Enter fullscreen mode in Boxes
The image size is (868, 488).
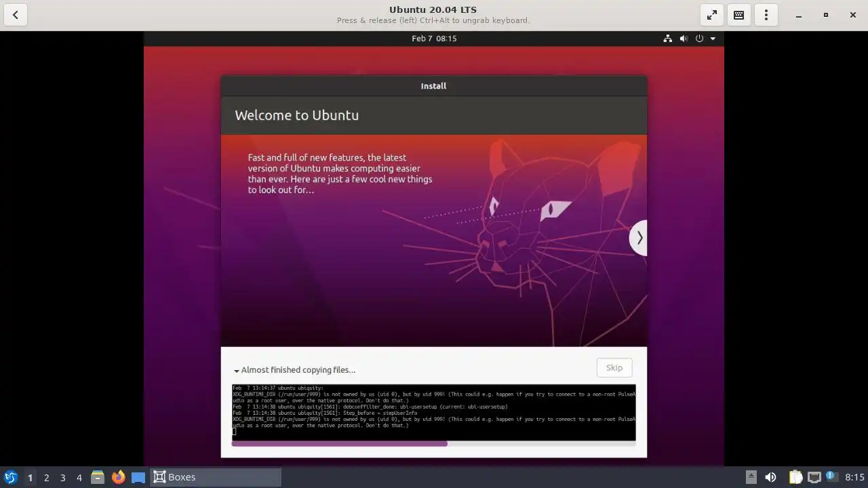(712, 15)
